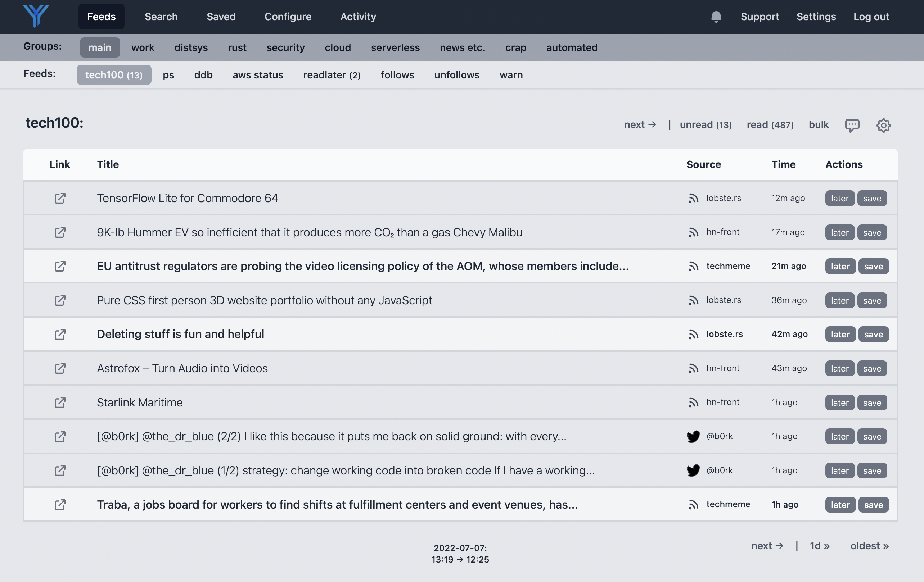Go to next via top next arrow
This screenshot has height=582, width=924.
pyautogui.click(x=640, y=124)
